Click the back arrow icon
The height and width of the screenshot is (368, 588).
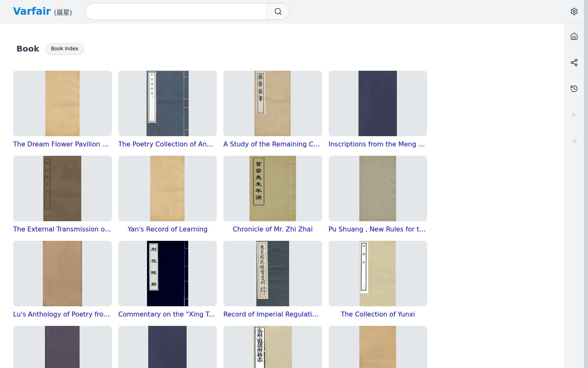574,115
